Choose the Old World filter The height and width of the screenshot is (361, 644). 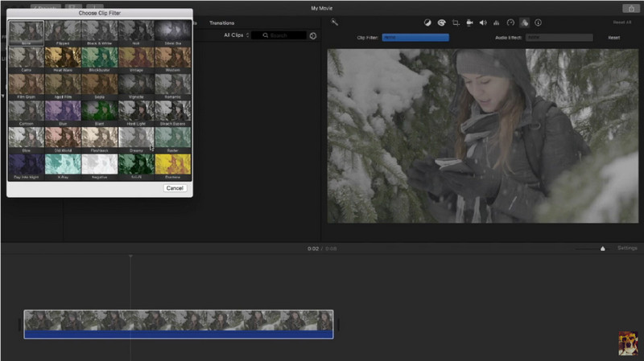(x=63, y=139)
